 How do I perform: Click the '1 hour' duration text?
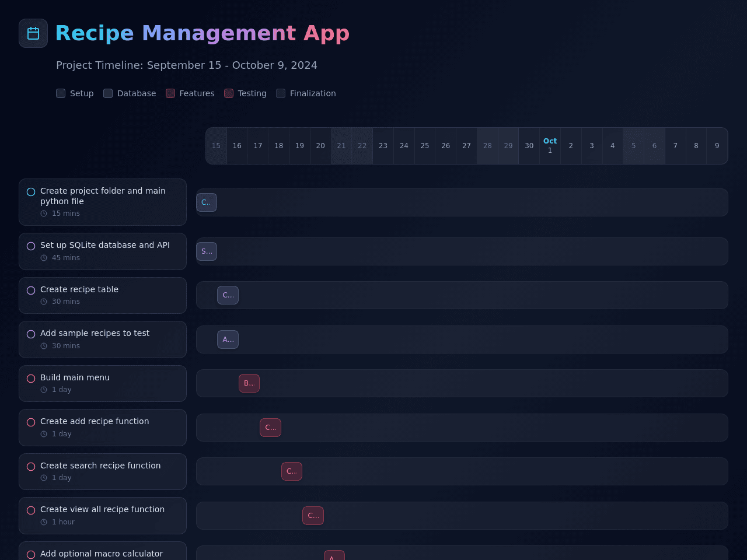tap(63, 522)
